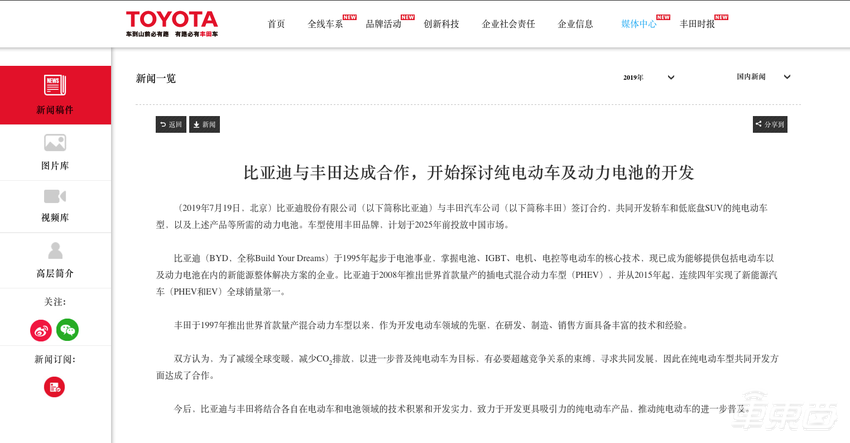The height and width of the screenshot is (443, 850).
Task: Open the 企业信息 menu
Action: [x=575, y=24]
